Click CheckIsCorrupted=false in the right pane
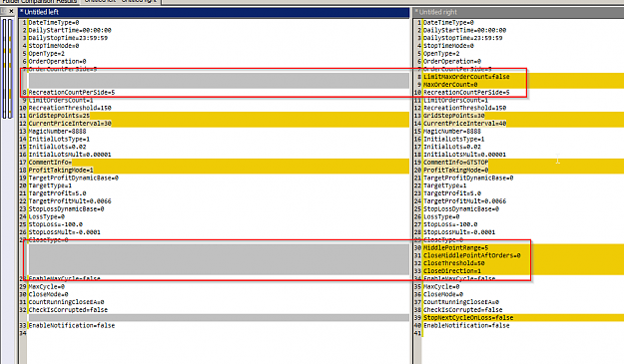The width and height of the screenshot is (624, 364). point(463,310)
